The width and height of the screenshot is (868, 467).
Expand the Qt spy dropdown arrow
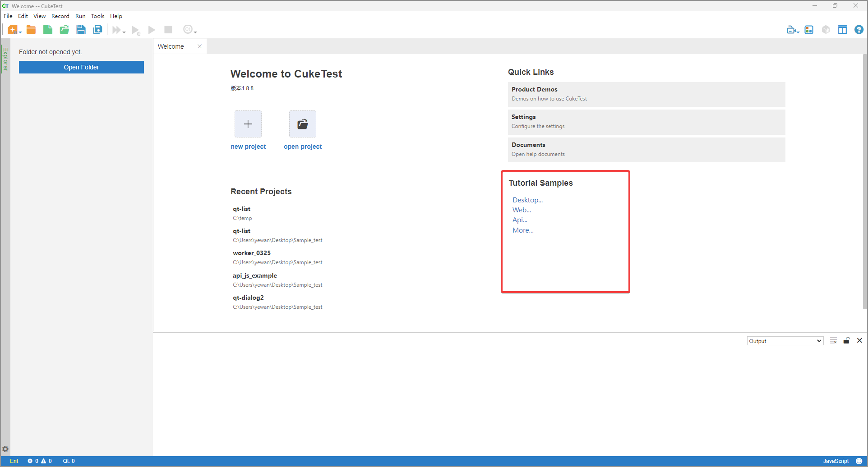pyautogui.click(x=195, y=32)
